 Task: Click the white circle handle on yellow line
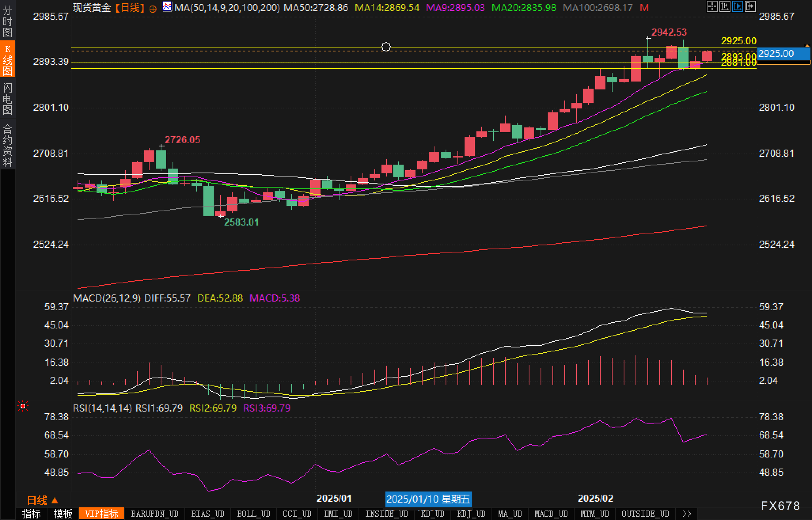[386, 47]
